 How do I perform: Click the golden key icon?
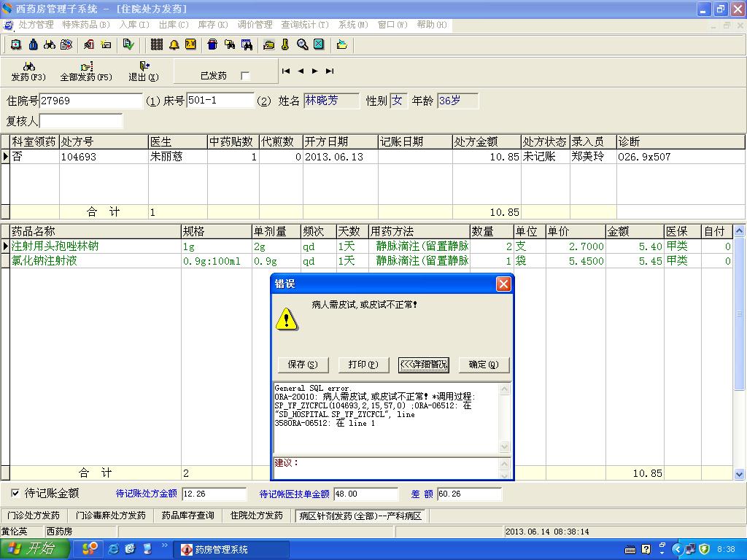tap(285, 44)
